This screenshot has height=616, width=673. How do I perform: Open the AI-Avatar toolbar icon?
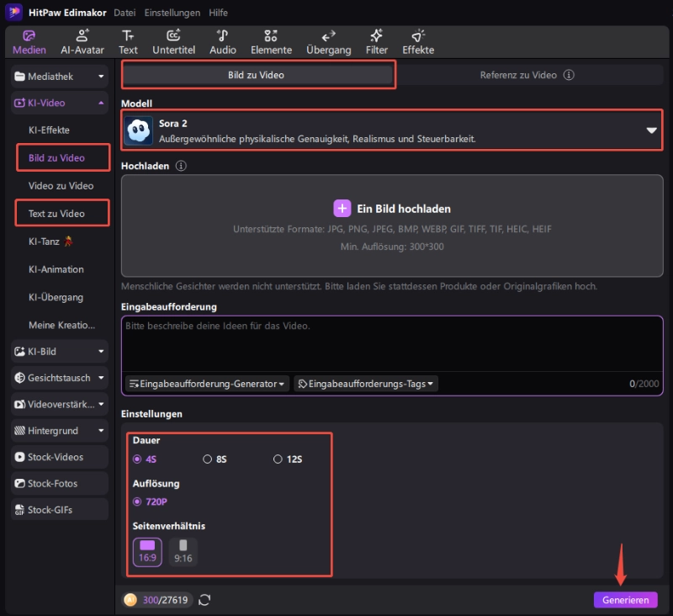point(82,41)
